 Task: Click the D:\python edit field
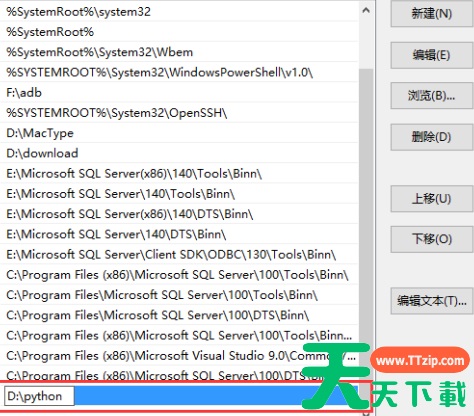39,396
